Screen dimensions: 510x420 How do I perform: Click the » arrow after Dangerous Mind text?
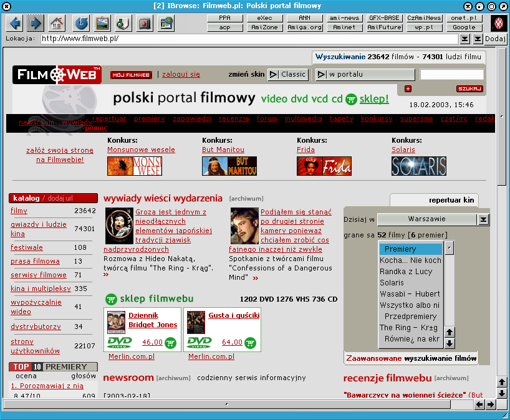click(x=256, y=279)
